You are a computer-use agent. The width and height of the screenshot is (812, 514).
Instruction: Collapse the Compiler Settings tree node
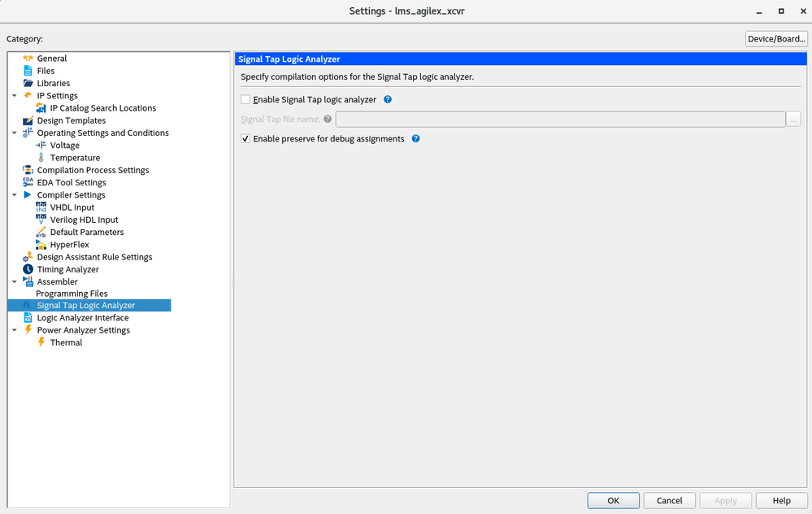point(15,195)
